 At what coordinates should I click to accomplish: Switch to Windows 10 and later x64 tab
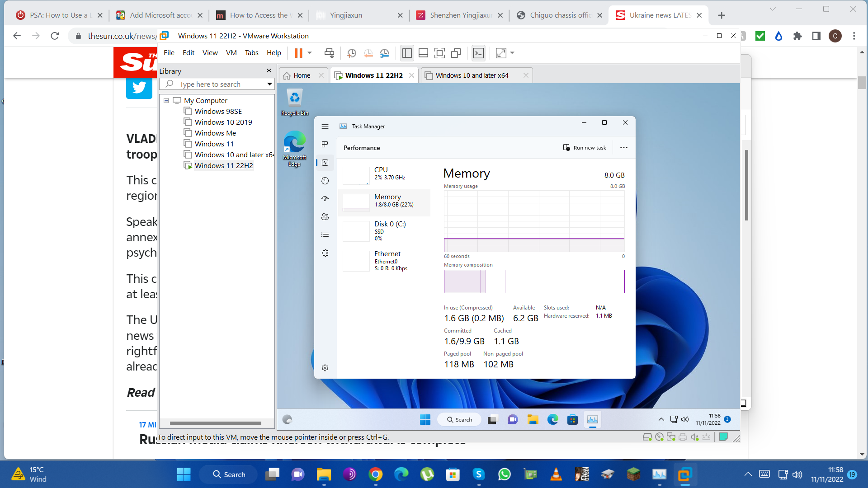(472, 75)
